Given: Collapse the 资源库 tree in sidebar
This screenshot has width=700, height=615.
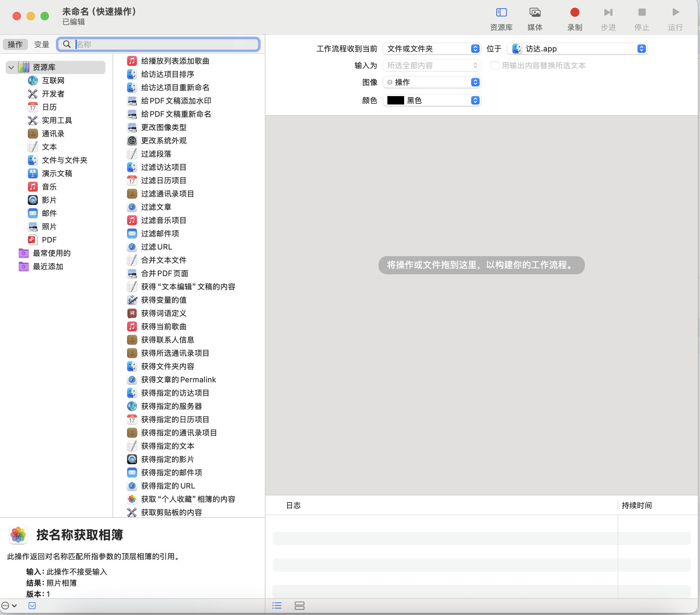Looking at the screenshot, I should click(x=11, y=67).
